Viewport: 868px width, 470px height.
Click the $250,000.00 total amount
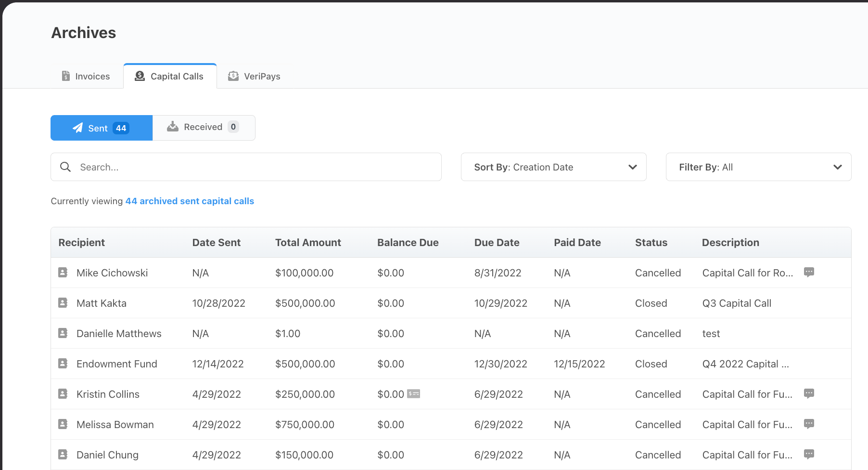305,394
